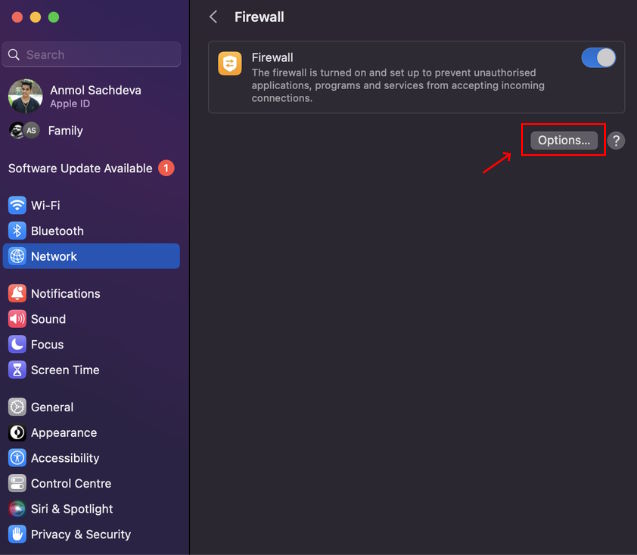The height and width of the screenshot is (555, 637).
Task: Click into the Search field
Action: 91,54
